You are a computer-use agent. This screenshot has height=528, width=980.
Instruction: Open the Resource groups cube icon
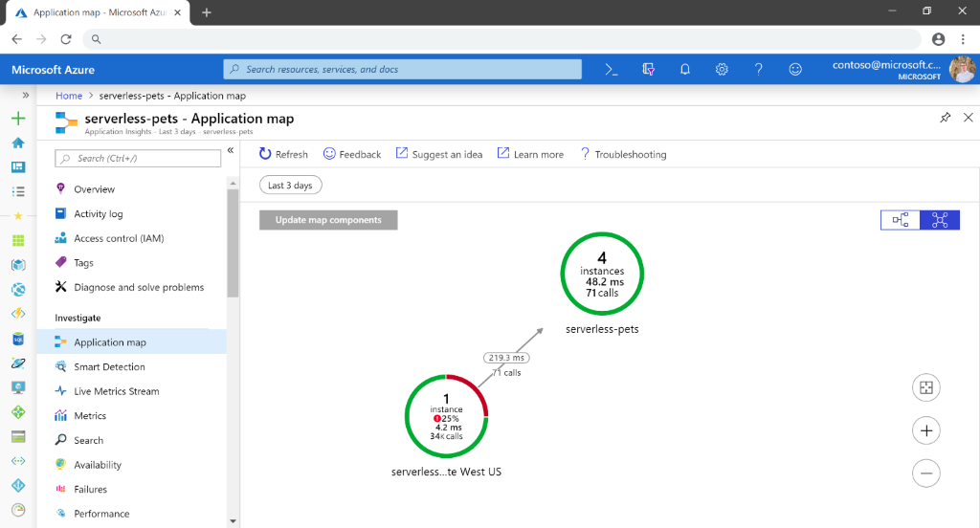click(18, 264)
